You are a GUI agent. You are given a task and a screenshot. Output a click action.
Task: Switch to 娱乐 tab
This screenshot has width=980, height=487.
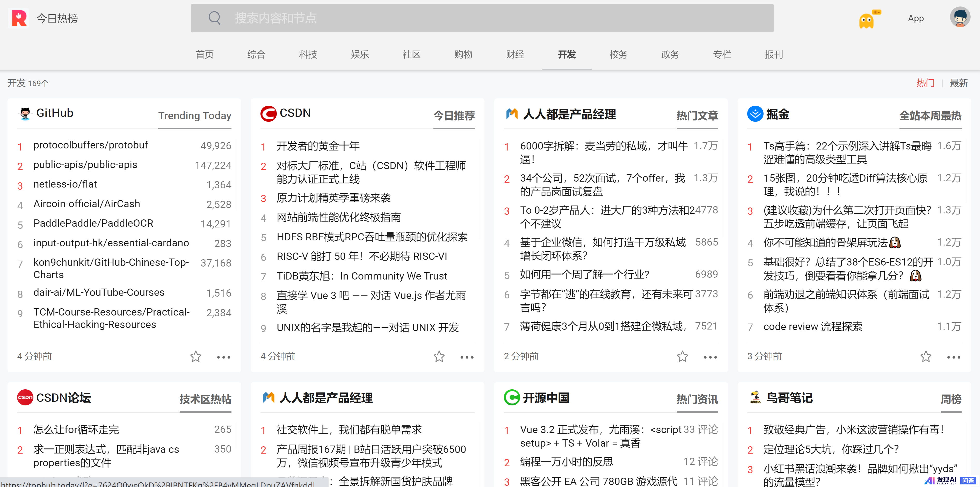point(360,54)
